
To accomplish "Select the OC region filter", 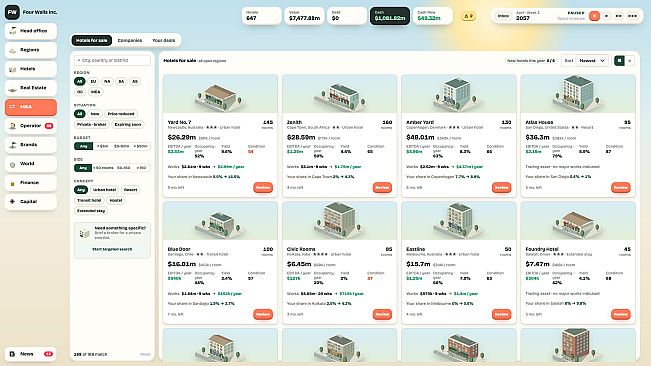I will tap(80, 92).
